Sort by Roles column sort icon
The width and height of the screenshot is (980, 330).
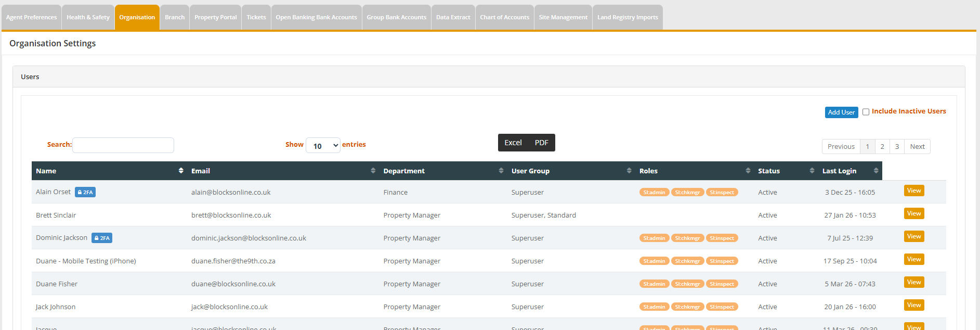748,171
